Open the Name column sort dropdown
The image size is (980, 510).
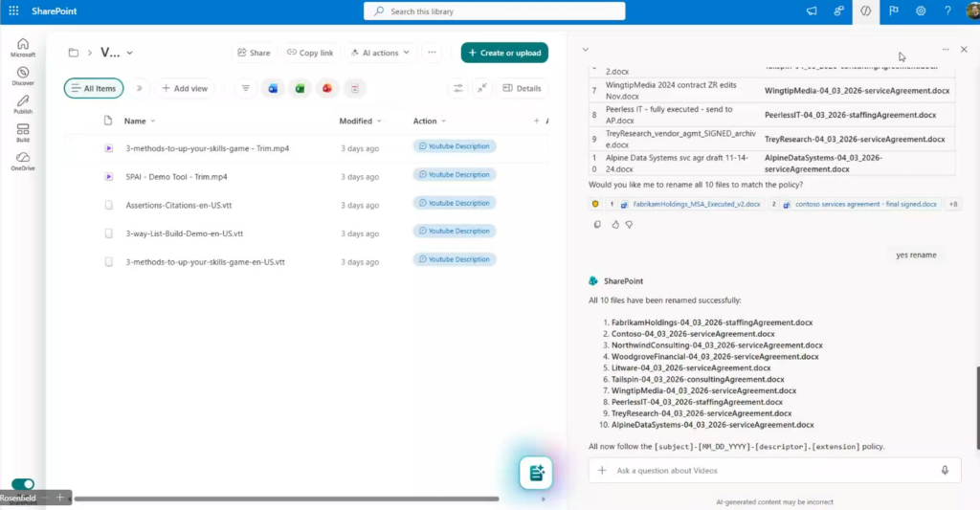tap(153, 122)
